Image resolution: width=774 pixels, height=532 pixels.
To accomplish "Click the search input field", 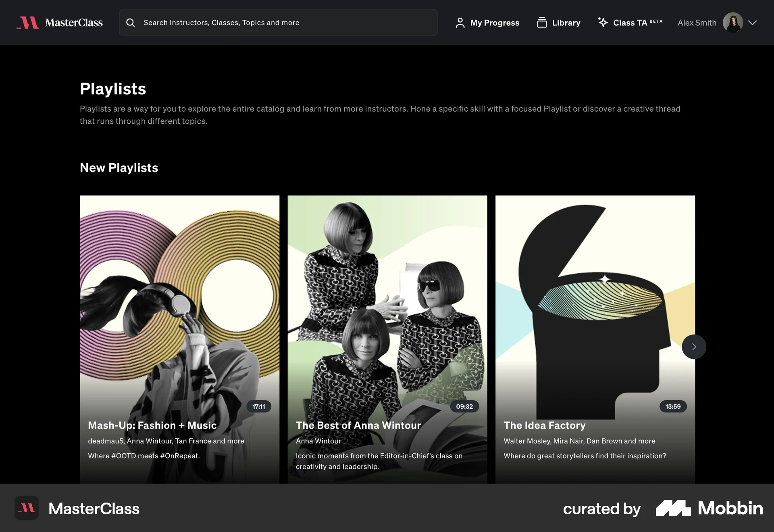I will pyautogui.click(x=278, y=23).
